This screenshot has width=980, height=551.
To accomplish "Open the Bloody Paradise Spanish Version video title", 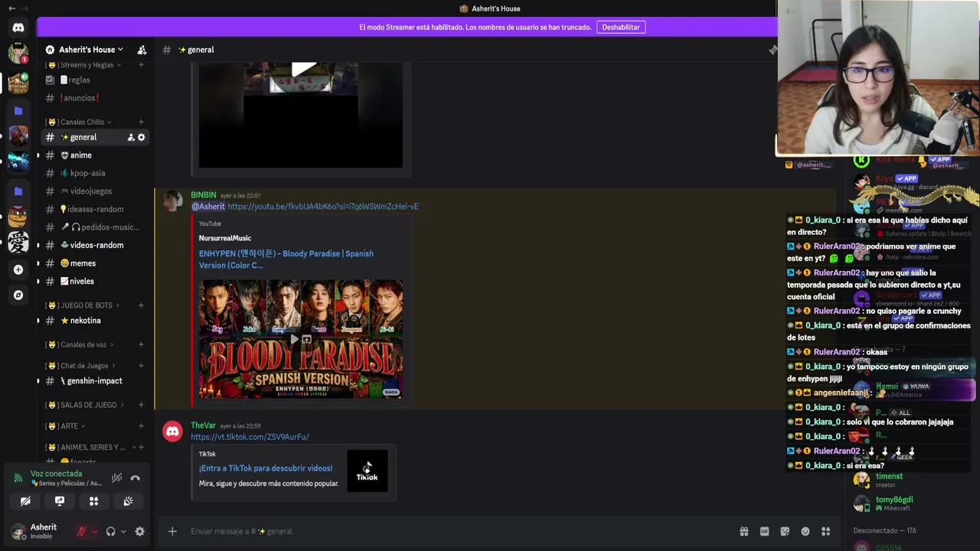I will 286,259.
